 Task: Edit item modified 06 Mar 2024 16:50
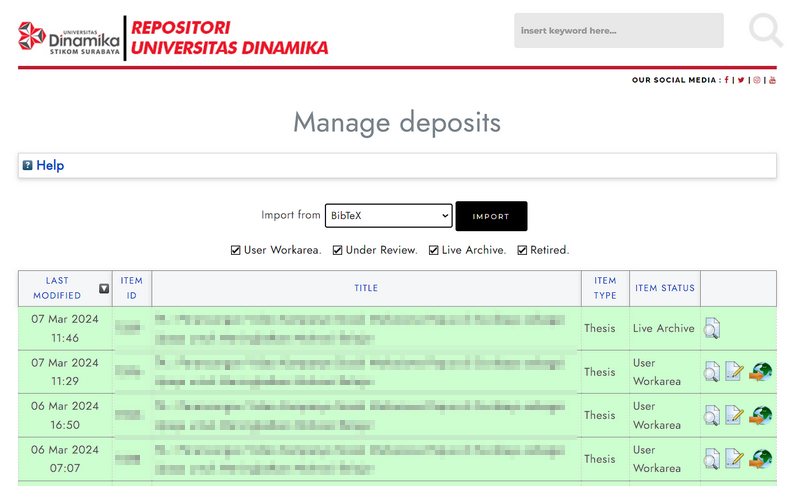point(734,415)
